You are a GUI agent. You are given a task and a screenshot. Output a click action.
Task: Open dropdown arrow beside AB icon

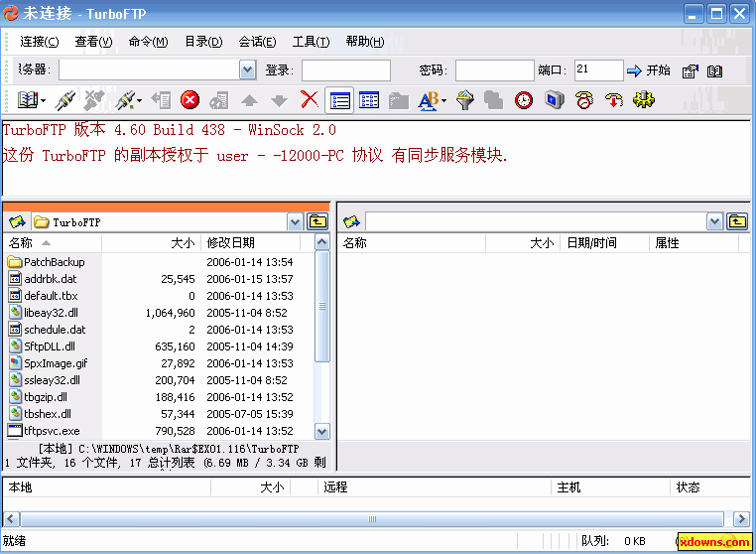443,101
